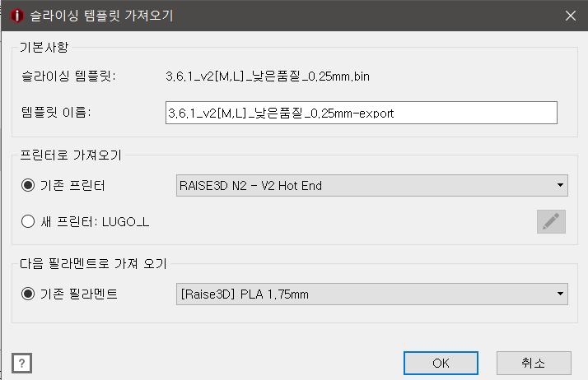Click the ideaMaker app icon in title bar
Screen dimensions: 588x380
tap(16, 16)
